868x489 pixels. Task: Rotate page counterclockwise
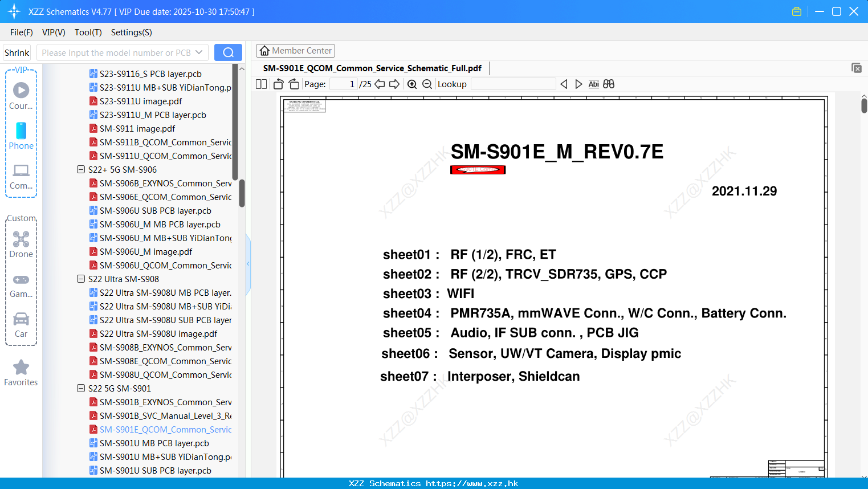click(x=278, y=84)
